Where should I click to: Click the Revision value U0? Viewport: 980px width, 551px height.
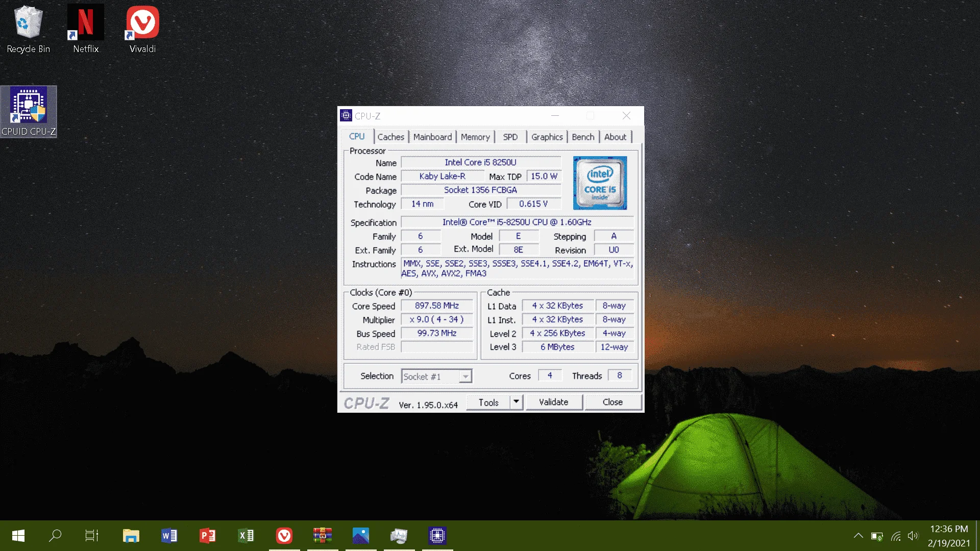click(614, 250)
